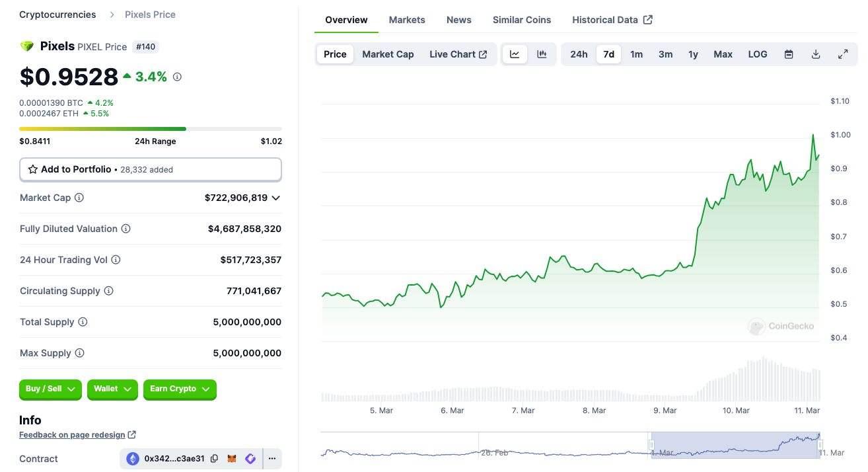Download the chart data icon
The height and width of the screenshot is (472, 868).
(x=816, y=54)
